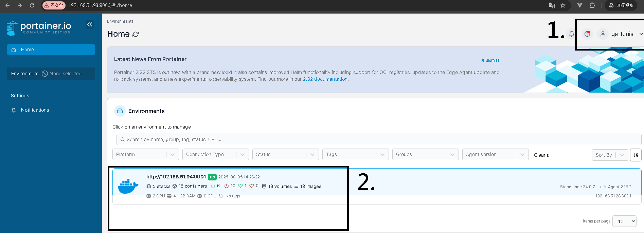Viewport: 644px width, 233px height.
Task: Click the No tags label
Action: tap(230, 196)
